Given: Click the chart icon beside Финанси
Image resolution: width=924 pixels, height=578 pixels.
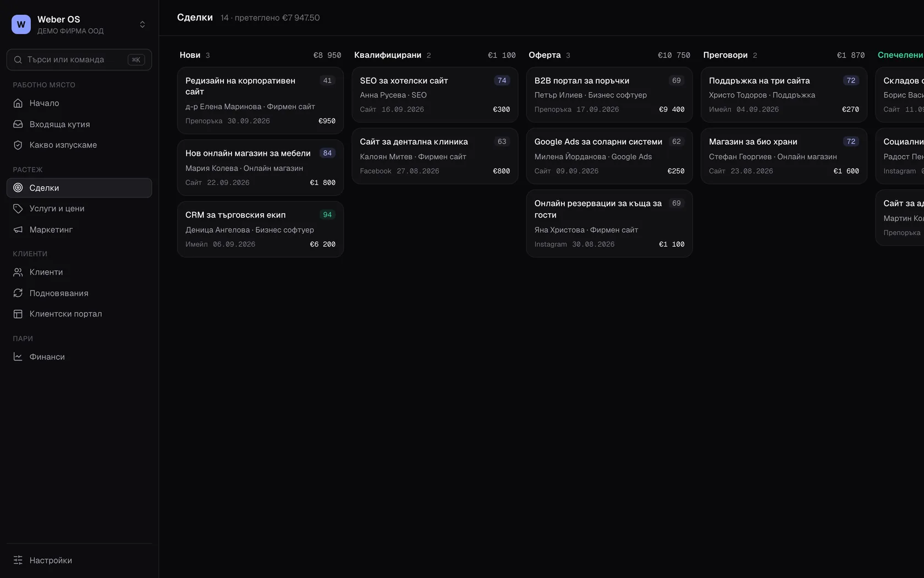Looking at the screenshot, I should coord(18,357).
